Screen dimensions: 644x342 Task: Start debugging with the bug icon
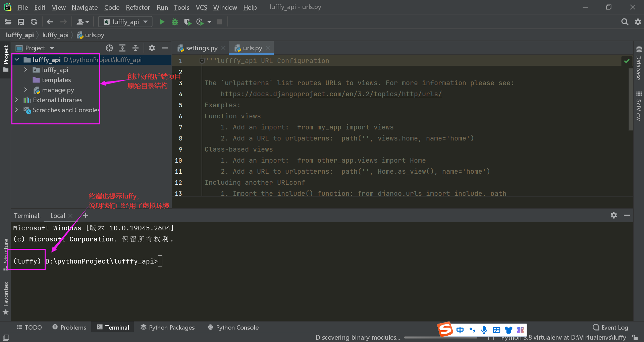[x=175, y=22]
